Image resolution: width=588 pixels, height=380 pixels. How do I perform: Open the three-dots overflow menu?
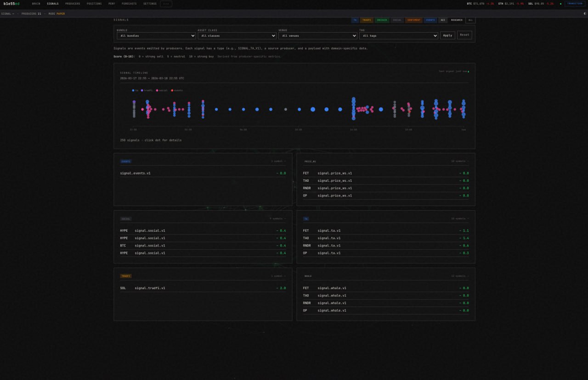tap(166, 4)
